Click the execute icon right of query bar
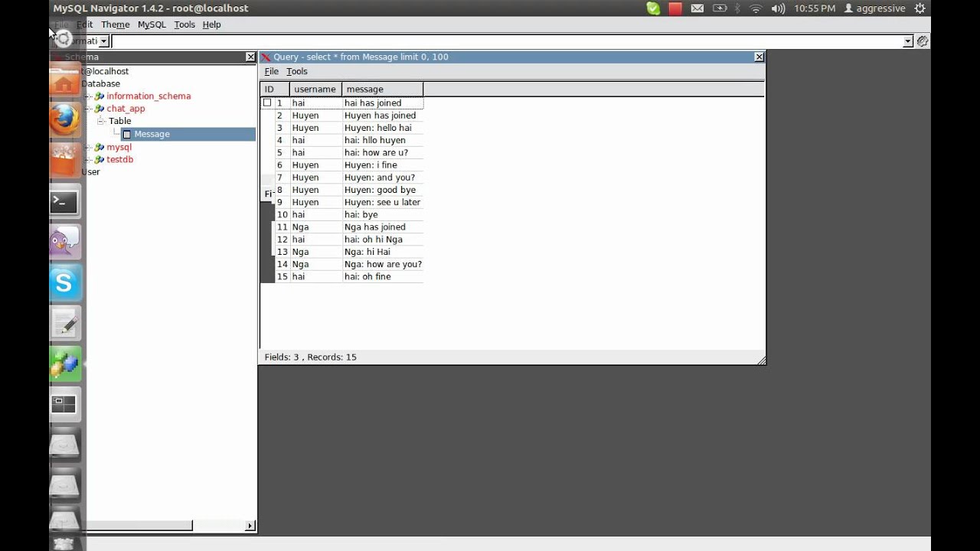 923,41
